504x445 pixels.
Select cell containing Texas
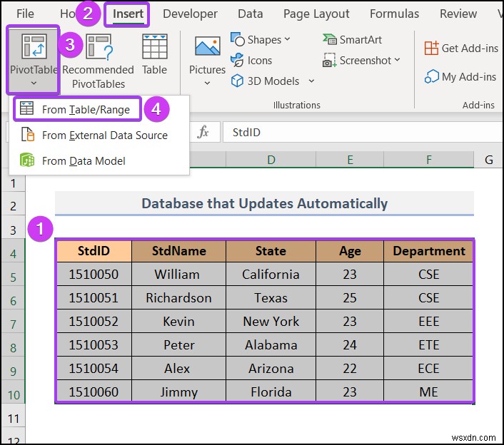(271, 297)
